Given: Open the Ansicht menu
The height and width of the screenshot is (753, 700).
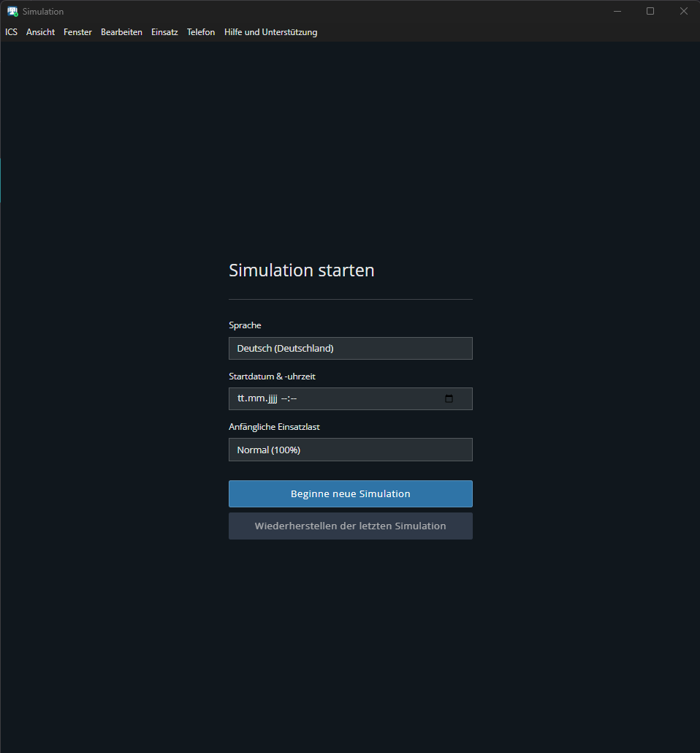Looking at the screenshot, I should tap(40, 32).
